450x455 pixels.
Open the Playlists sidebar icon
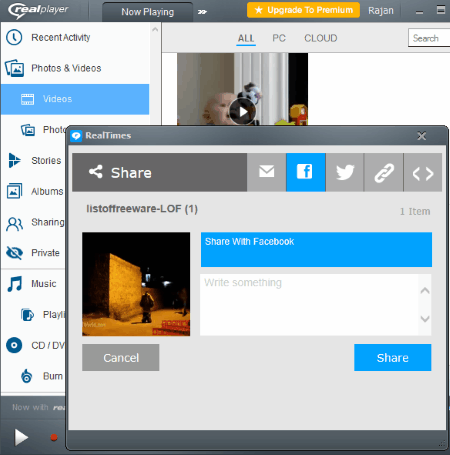(x=27, y=314)
